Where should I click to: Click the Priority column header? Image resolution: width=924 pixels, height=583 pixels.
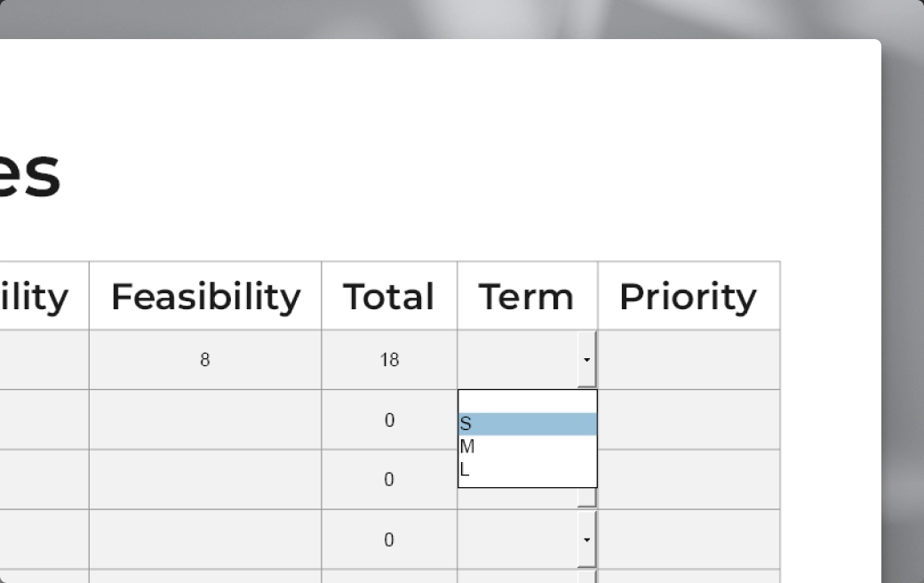click(x=689, y=296)
